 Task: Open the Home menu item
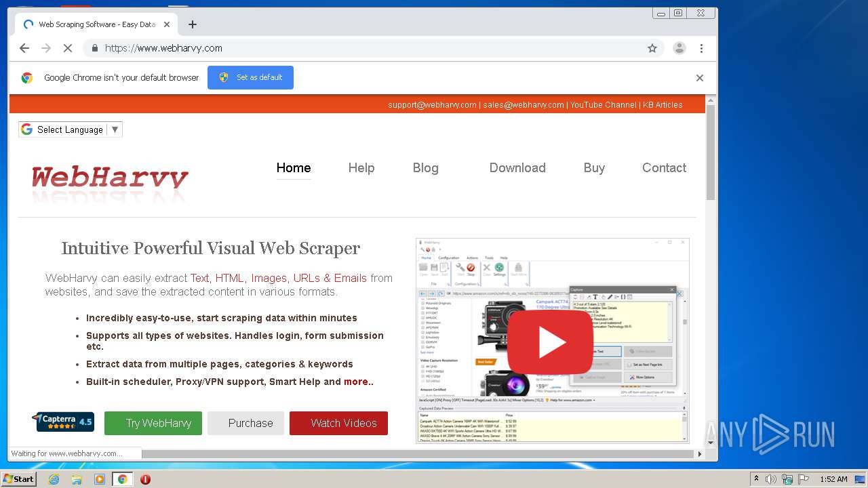(294, 168)
